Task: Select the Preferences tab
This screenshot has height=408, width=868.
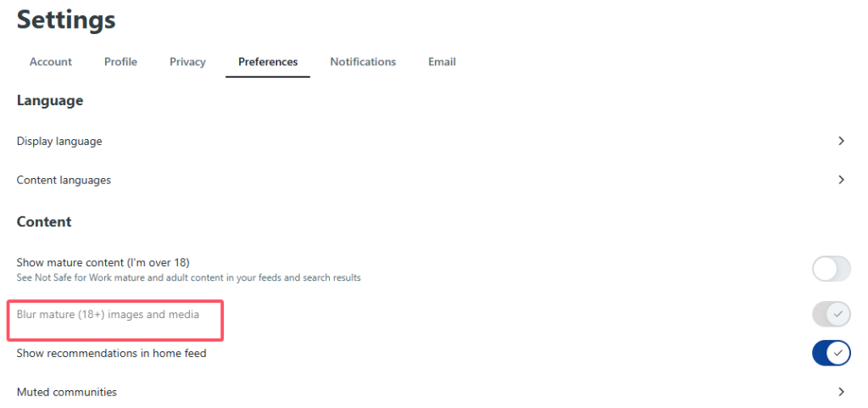Action: click(x=268, y=62)
